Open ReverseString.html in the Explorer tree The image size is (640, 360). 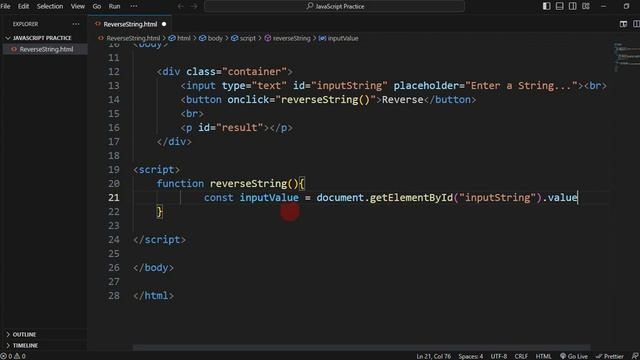(46, 49)
